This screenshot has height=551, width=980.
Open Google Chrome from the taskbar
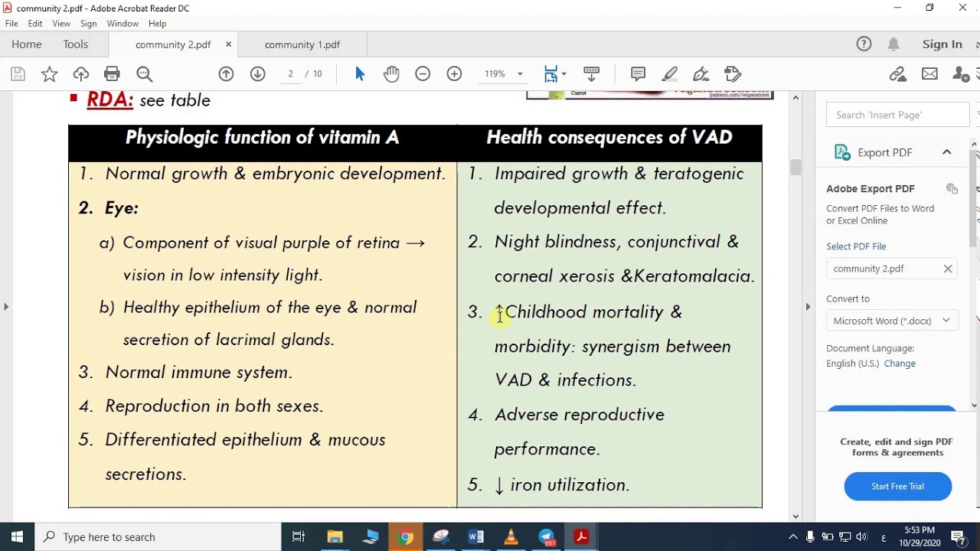(406, 537)
